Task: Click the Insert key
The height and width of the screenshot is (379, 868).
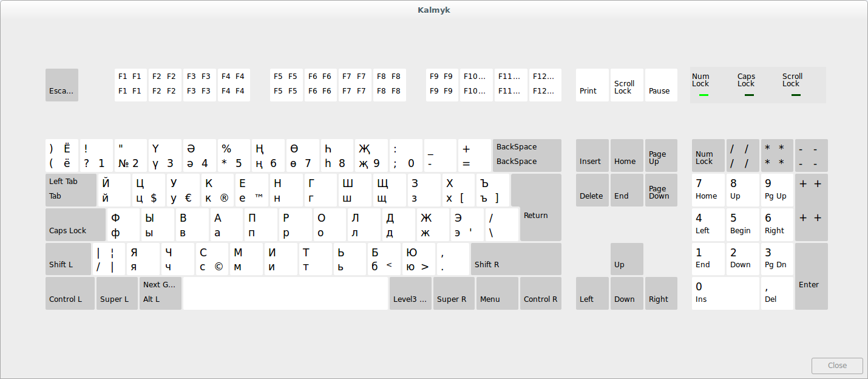Action: coord(592,155)
